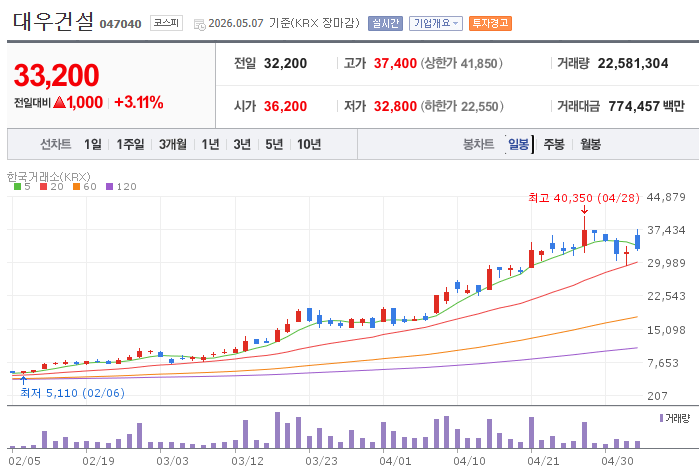The image size is (699, 475).
Task: Click the 최고 40,350 (04/28) high marker
Action: pos(584,198)
